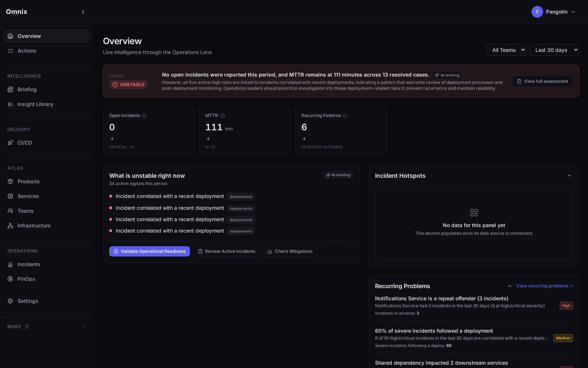Click the UNSTABLE status badge

(x=128, y=85)
